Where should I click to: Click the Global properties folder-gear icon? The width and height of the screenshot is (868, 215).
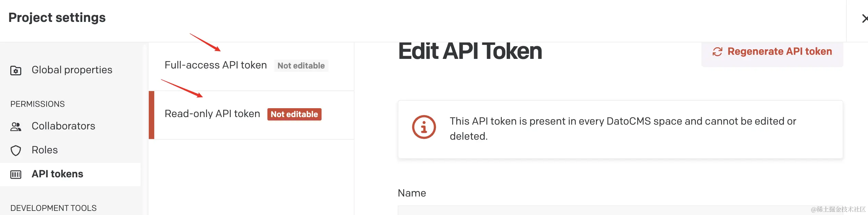[x=16, y=71]
